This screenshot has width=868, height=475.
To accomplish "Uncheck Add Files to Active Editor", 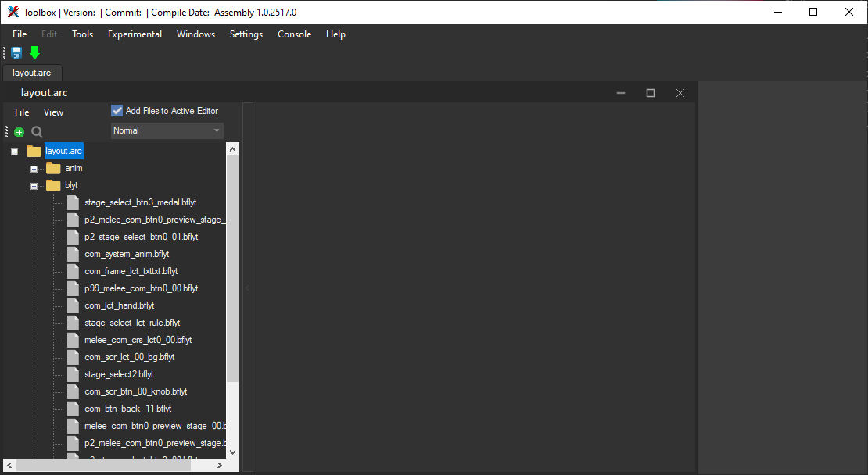I will pyautogui.click(x=117, y=111).
